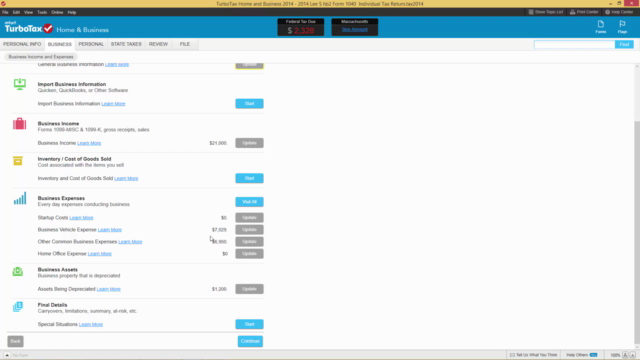Screen dimensions: 640x360
Task: Expand the form panel arrow at bottom left
Action: click(7, 355)
